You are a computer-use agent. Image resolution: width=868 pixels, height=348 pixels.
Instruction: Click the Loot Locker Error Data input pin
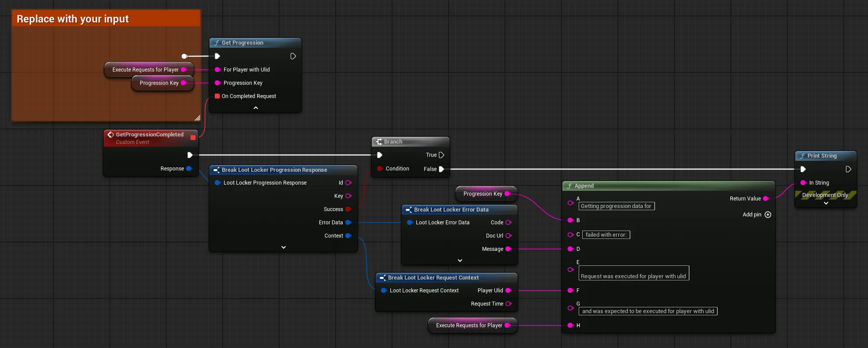pos(410,223)
